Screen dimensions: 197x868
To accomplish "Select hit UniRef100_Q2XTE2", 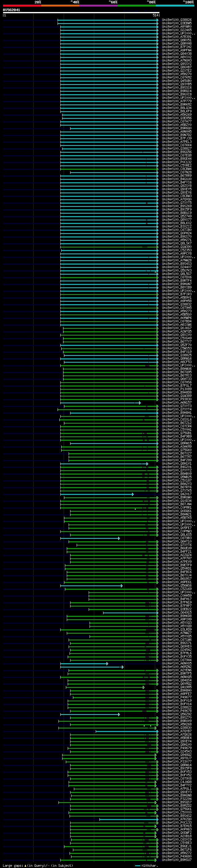I will point(176,71).
